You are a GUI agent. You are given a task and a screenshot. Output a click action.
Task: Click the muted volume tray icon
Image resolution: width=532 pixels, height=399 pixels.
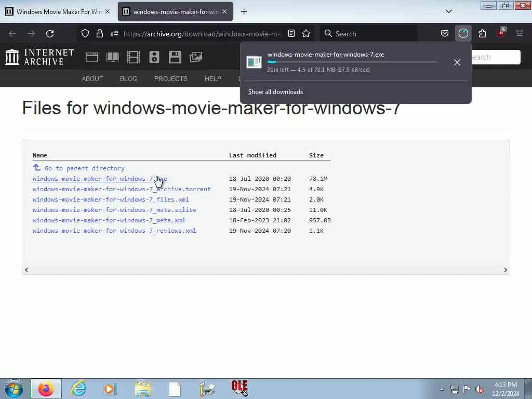click(x=480, y=389)
